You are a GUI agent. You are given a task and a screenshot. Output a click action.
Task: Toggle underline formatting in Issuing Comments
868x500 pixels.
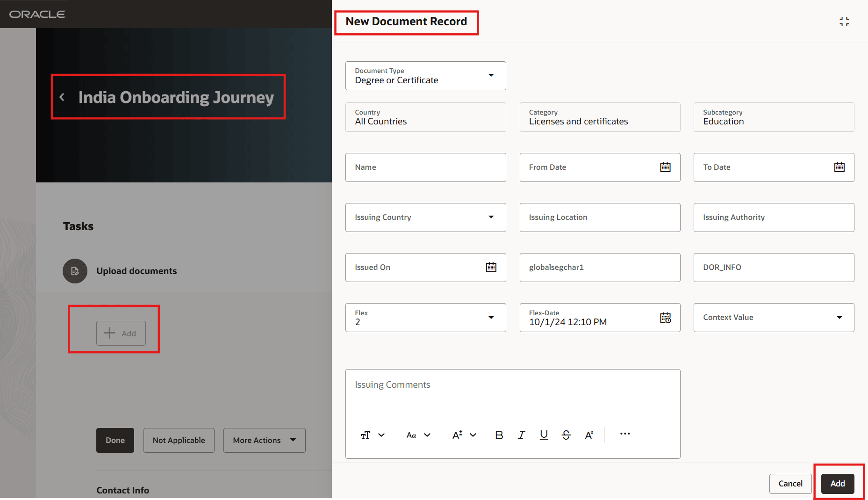[544, 435]
